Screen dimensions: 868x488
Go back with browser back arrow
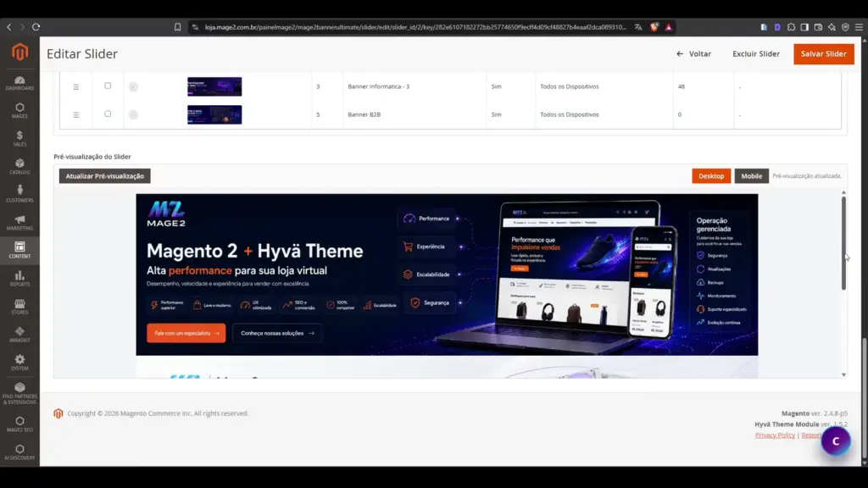[8, 27]
